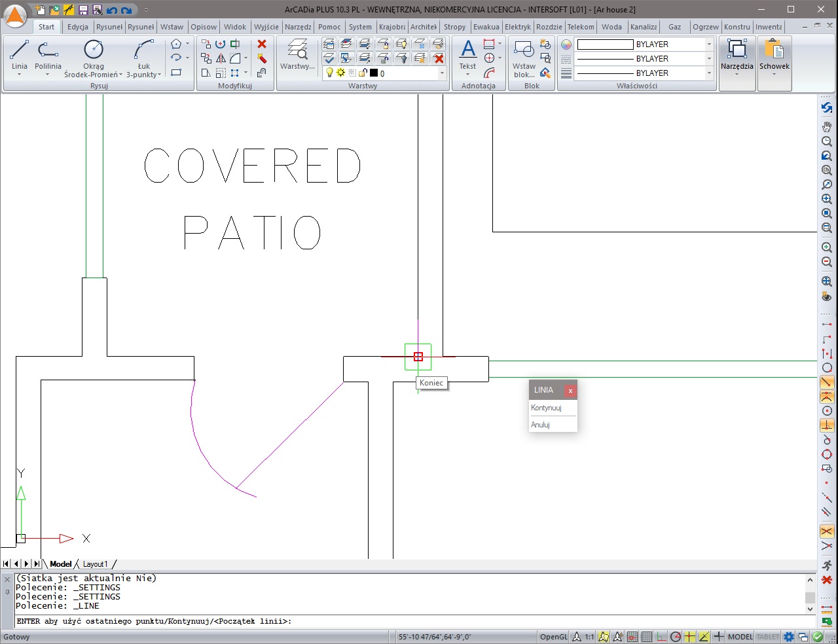
Task: Expand the Linia dropdown arrow
Action: pyautogui.click(x=20, y=75)
